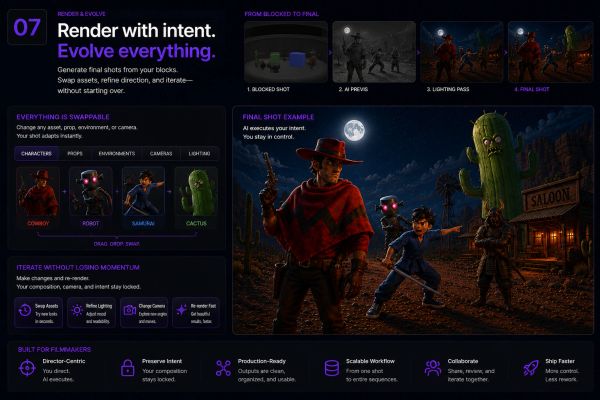Image resolution: width=600 pixels, height=400 pixels.
Task: Open the Environments tab
Action: (117, 153)
